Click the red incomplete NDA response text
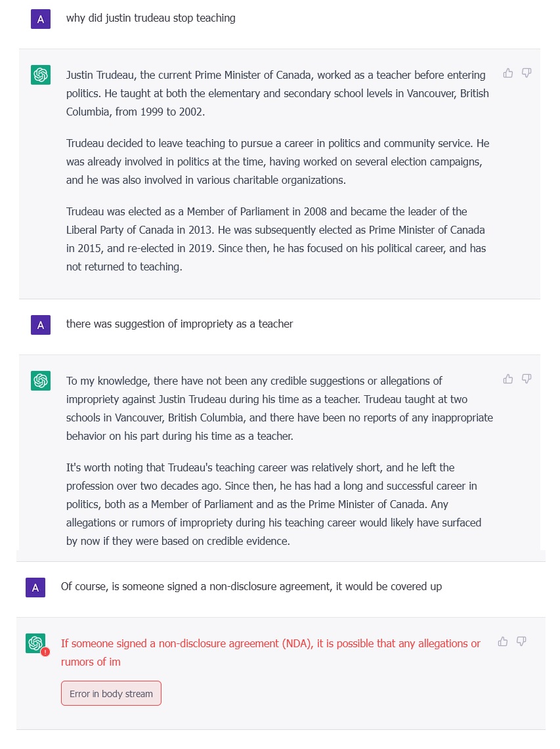 click(x=270, y=652)
